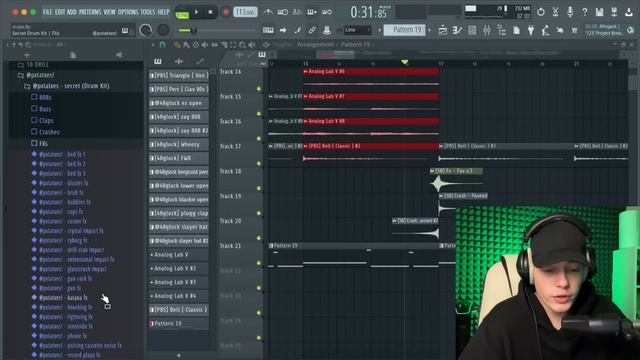Select the playlist paint brush tool
This screenshot has width=640, height=360.
tap(186, 45)
